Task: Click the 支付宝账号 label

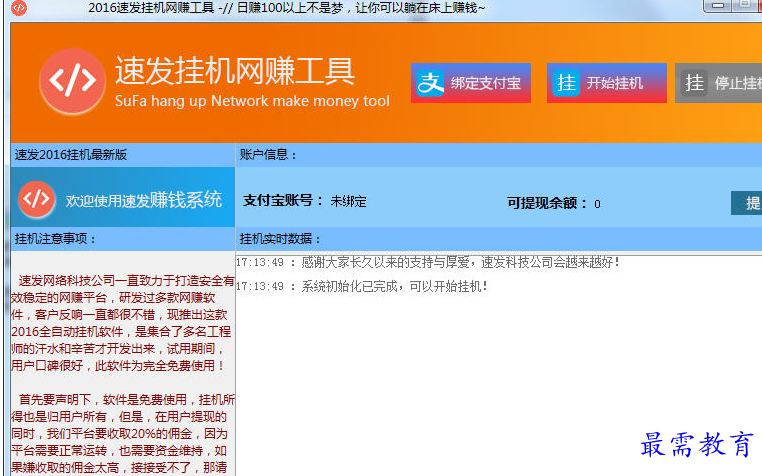Action: point(283,200)
